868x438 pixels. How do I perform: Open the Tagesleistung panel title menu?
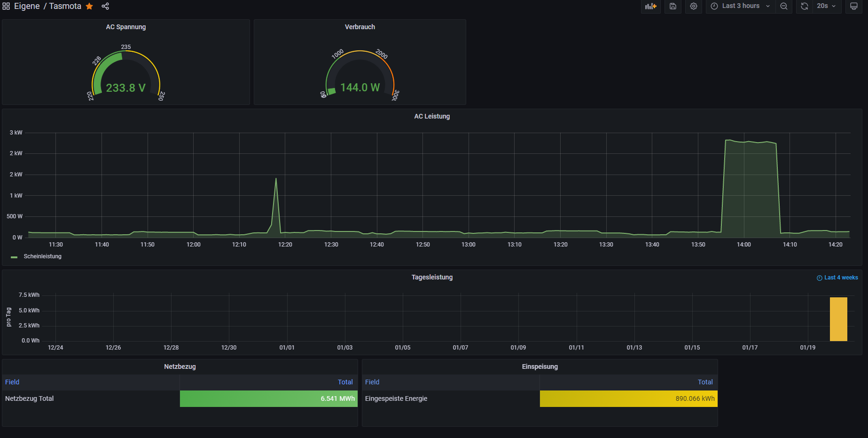[431, 277]
